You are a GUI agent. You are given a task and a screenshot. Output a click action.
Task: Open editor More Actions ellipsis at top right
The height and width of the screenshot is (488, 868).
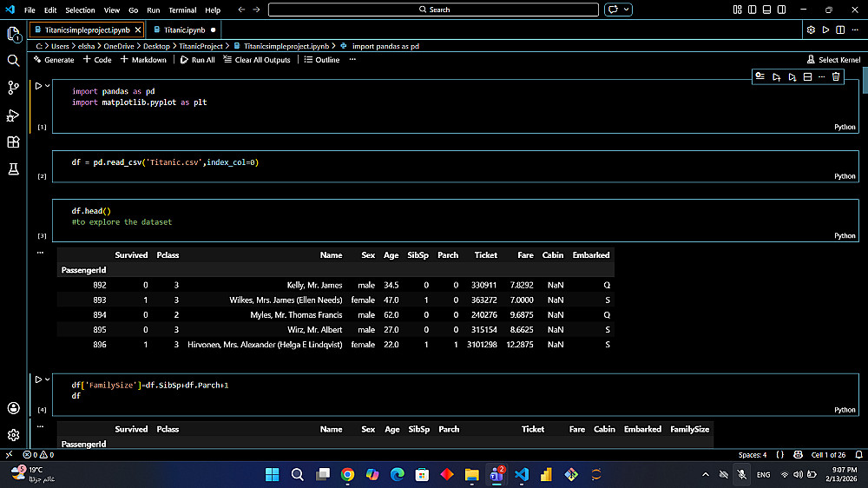tap(855, 30)
